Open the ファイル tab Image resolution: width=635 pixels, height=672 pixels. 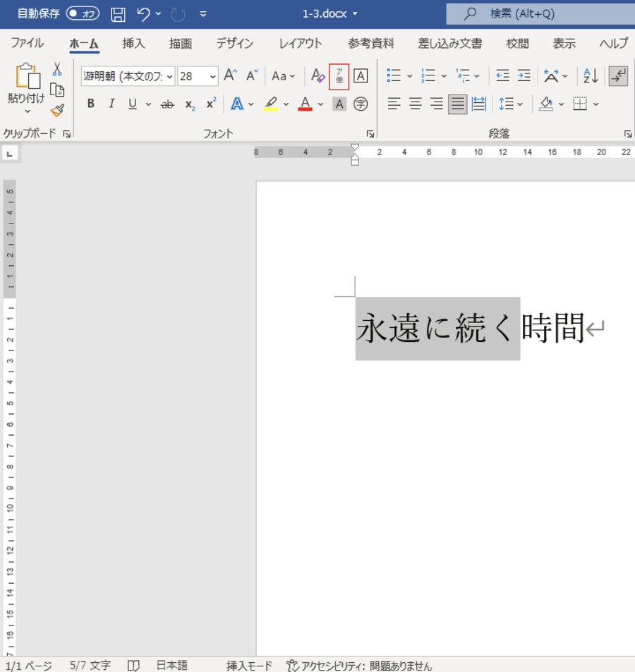(27, 43)
